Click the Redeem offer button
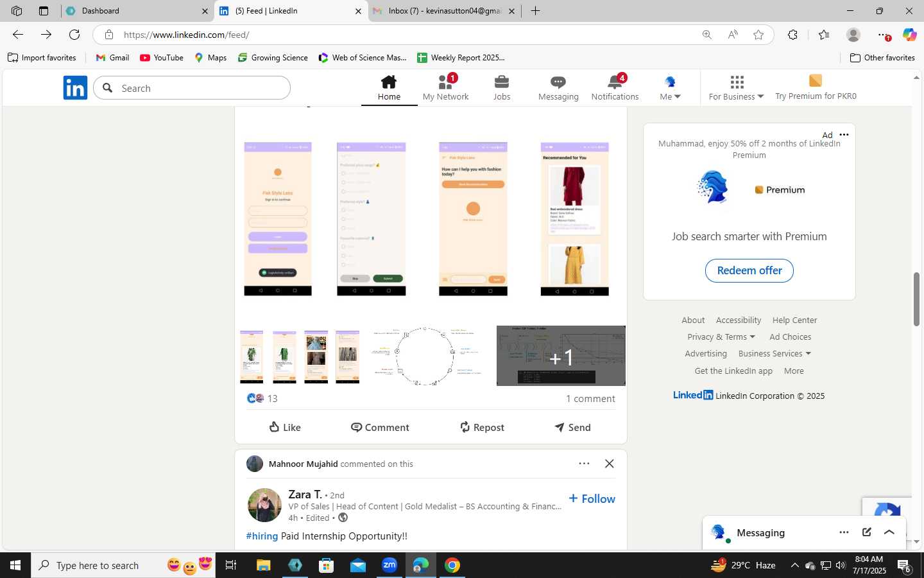924x578 pixels. (749, 270)
